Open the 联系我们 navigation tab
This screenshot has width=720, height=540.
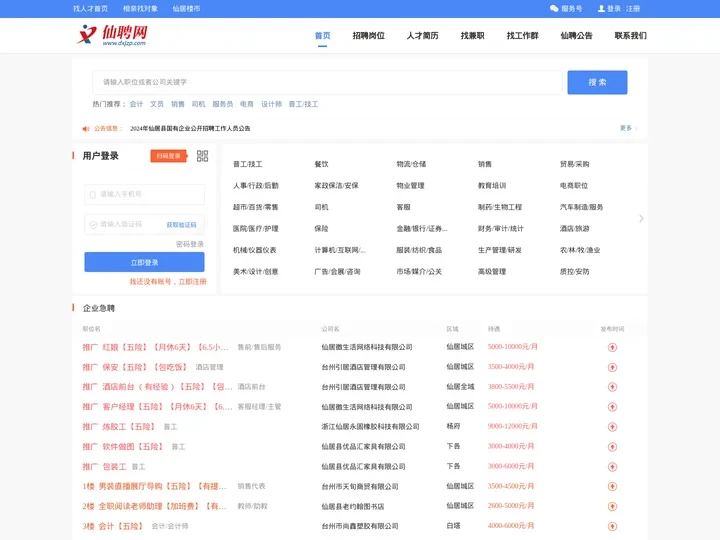630,36
